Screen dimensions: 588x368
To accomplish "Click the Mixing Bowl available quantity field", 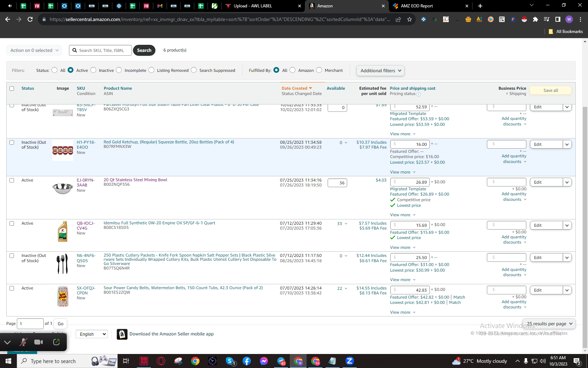I will click(337, 183).
